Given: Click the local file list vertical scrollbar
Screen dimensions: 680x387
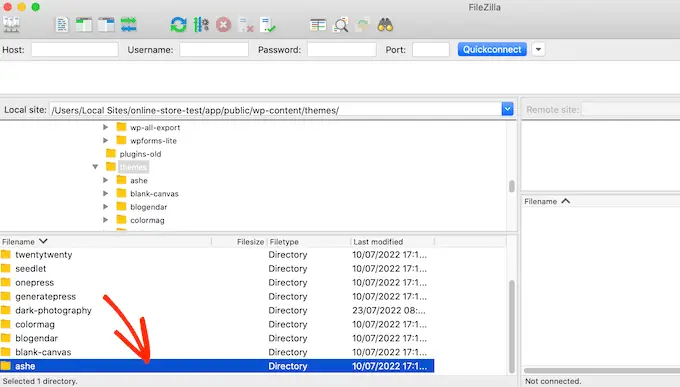Looking at the screenshot, I should [512, 326].
